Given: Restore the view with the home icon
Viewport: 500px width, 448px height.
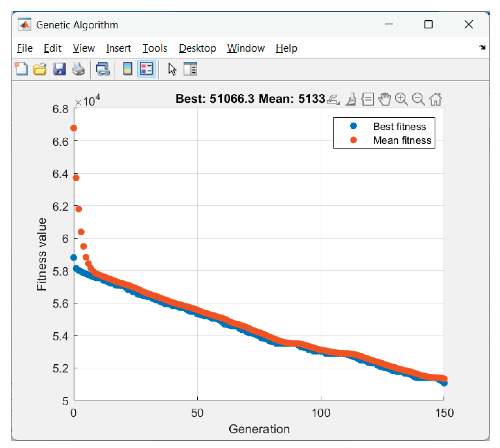Looking at the screenshot, I should pos(435,99).
